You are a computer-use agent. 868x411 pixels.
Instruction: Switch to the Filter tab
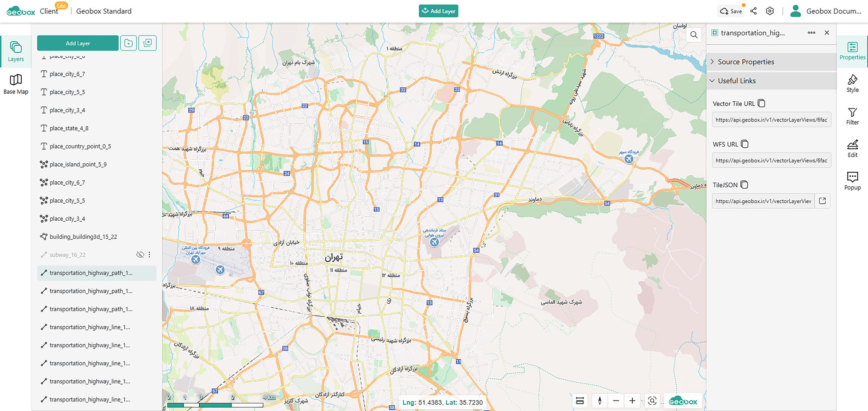[x=852, y=116]
